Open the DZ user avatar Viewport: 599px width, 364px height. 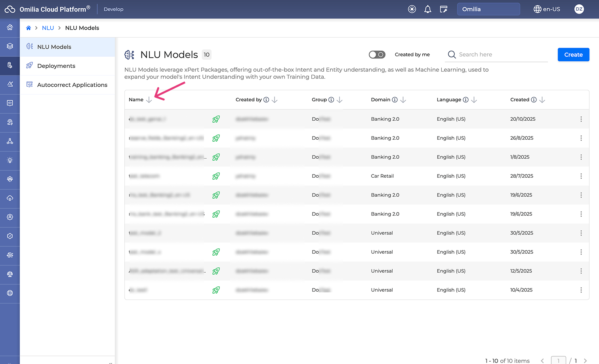579,9
